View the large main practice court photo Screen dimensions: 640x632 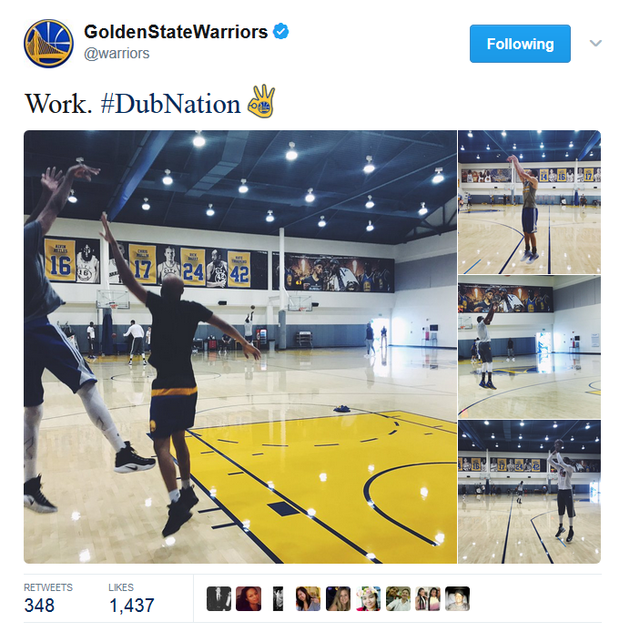point(240,347)
